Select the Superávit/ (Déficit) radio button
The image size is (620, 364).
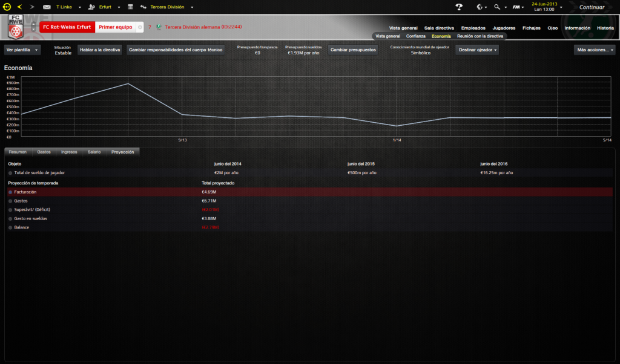tap(10, 210)
